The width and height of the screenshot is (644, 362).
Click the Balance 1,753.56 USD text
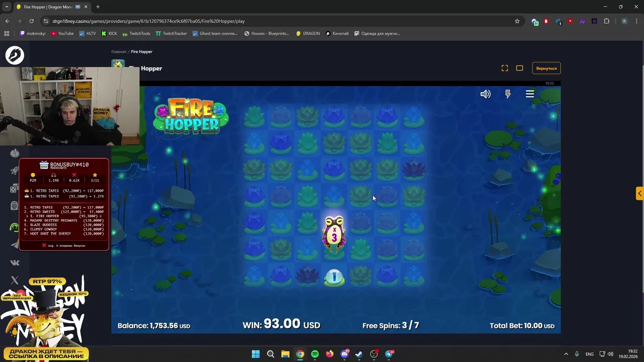pyautogui.click(x=154, y=326)
